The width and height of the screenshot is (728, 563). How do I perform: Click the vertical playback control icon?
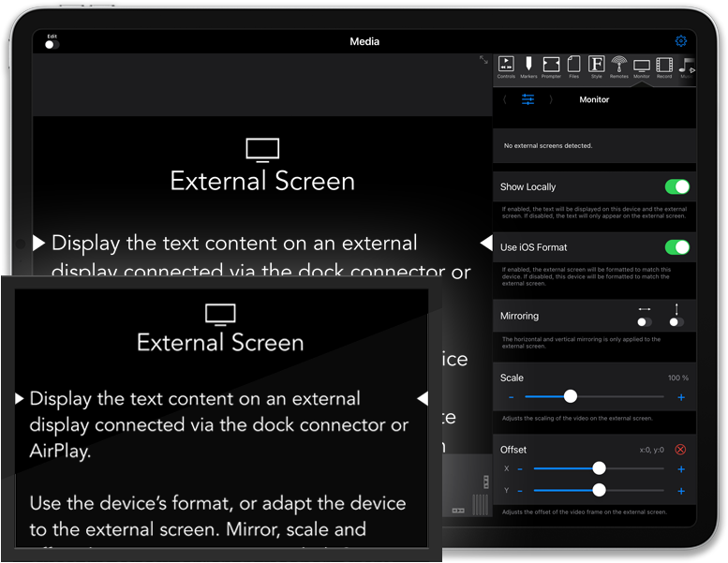pos(486,482)
